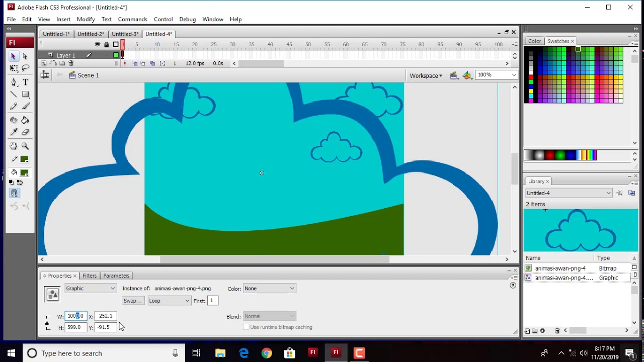Click the Library properties info icon
644x362 pixels.
tap(542, 331)
